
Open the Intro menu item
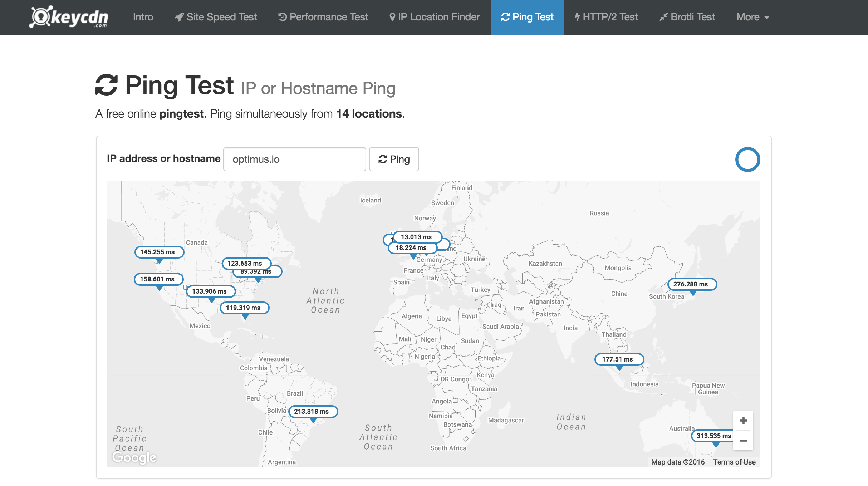[x=143, y=16]
